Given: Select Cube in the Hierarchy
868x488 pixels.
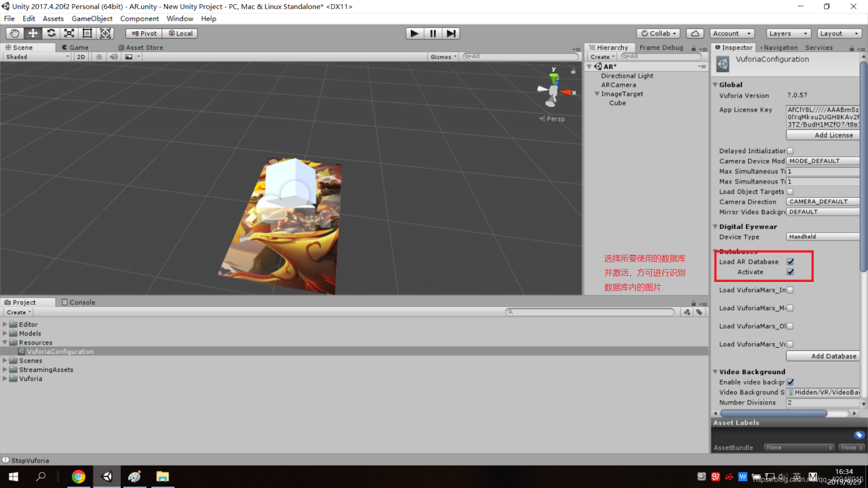Looking at the screenshot, I should tap(617, 103).
